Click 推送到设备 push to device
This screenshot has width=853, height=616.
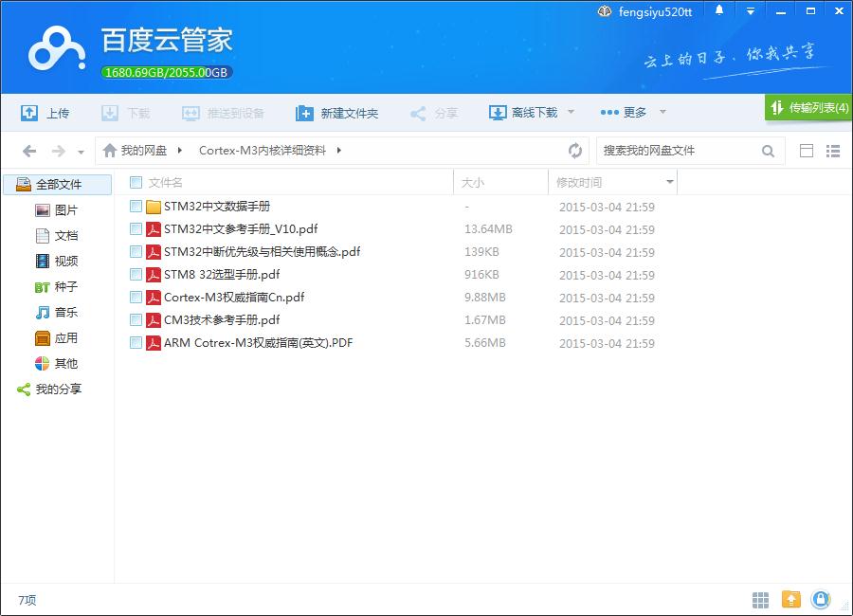223,113
